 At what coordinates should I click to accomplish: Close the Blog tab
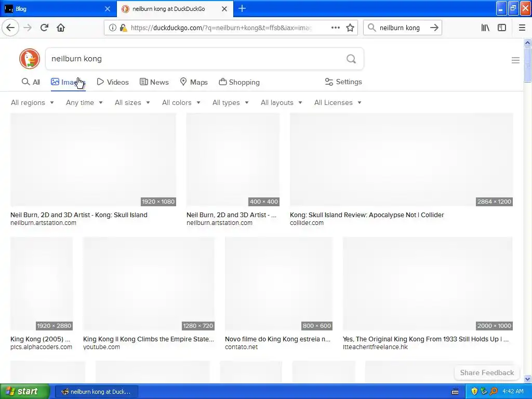point(108,9)
